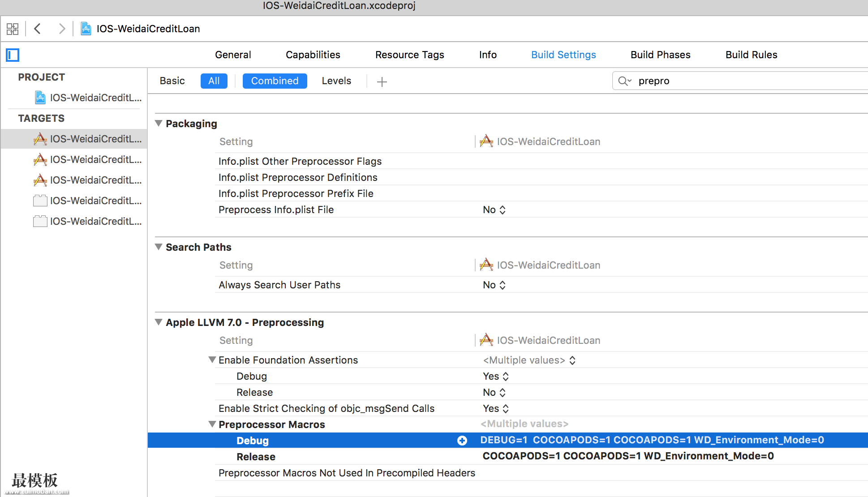Select Always Search User Paths setting

279,285
